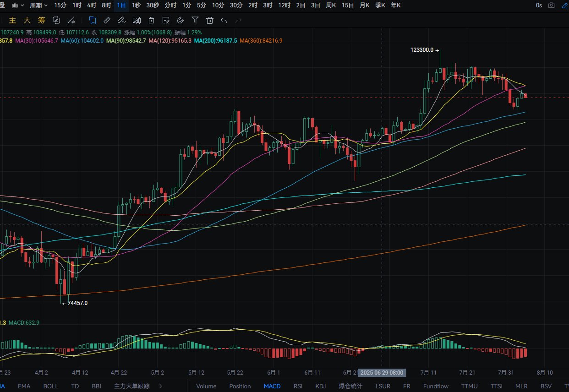Click the paperclip attachment icon
Viewport: 569px width, 392px height.
click(x=181, y=20)
